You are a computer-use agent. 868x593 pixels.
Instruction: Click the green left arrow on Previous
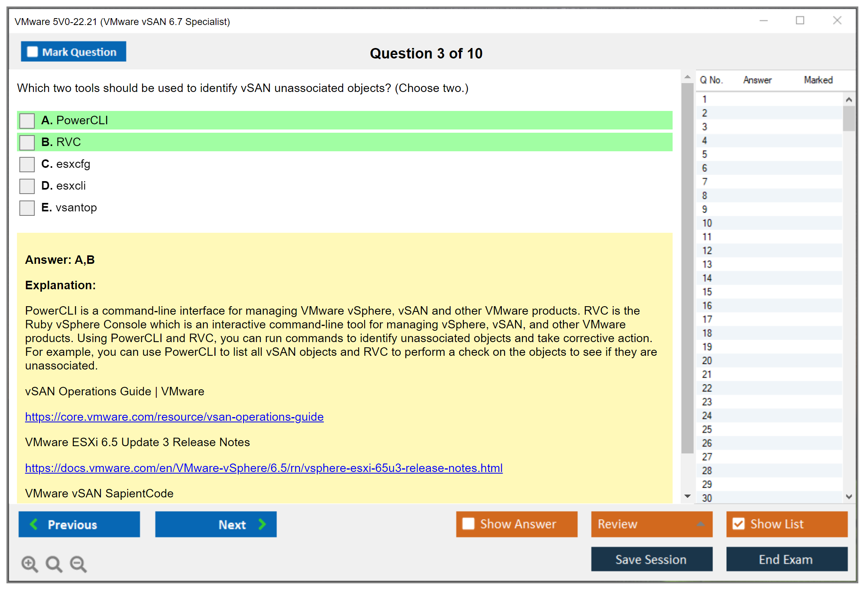34,524
